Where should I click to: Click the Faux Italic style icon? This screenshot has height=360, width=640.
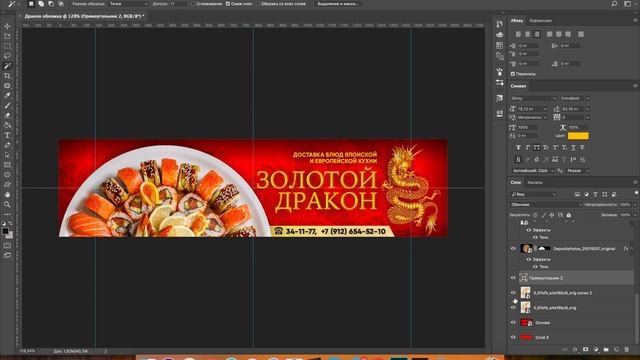point(527,147)
